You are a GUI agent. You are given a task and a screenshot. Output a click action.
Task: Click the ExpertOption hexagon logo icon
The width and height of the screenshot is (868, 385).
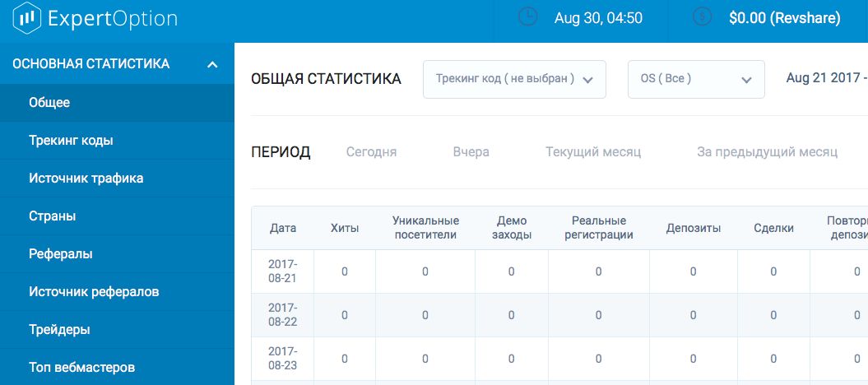(26, 18)
